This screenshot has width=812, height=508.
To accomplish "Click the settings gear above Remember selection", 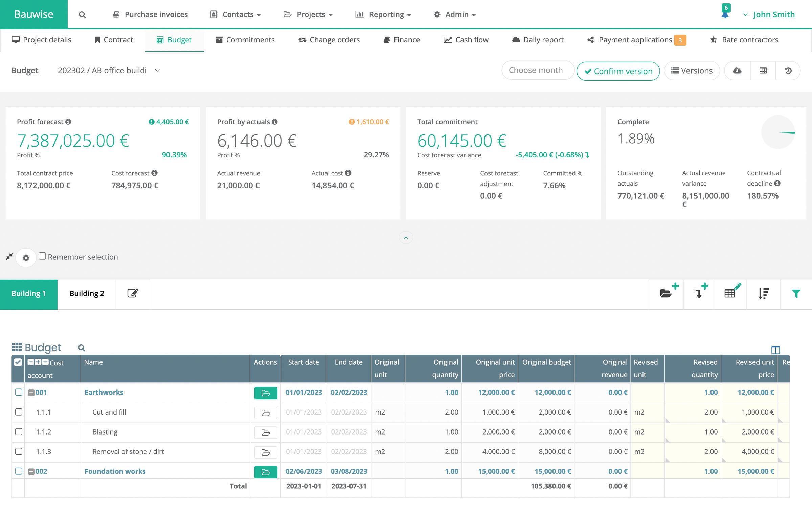I will pos(26,257).
